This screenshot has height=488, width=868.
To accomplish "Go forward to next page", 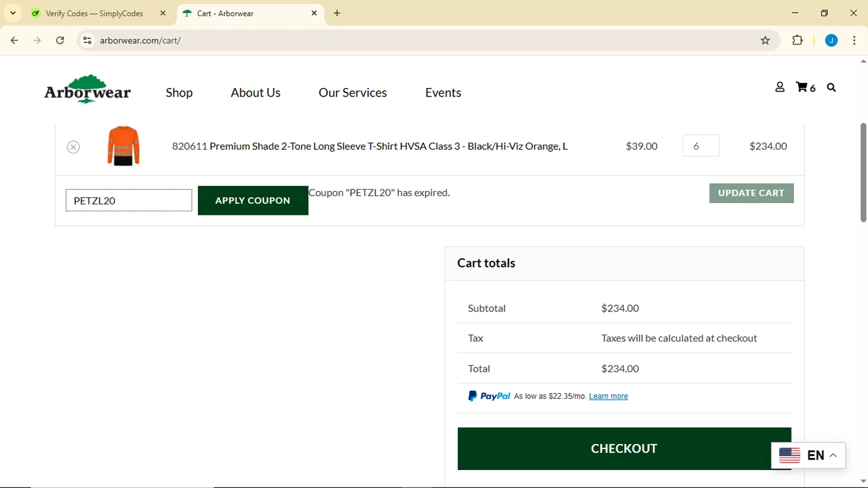I will tap(37, 41).
